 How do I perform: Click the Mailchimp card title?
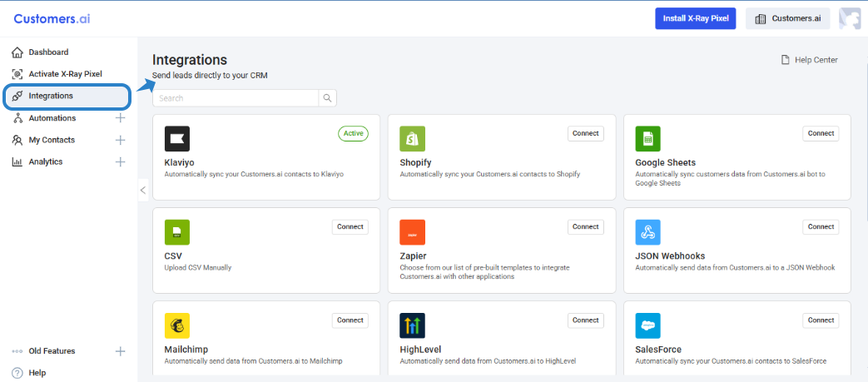[x=186, y=350]
